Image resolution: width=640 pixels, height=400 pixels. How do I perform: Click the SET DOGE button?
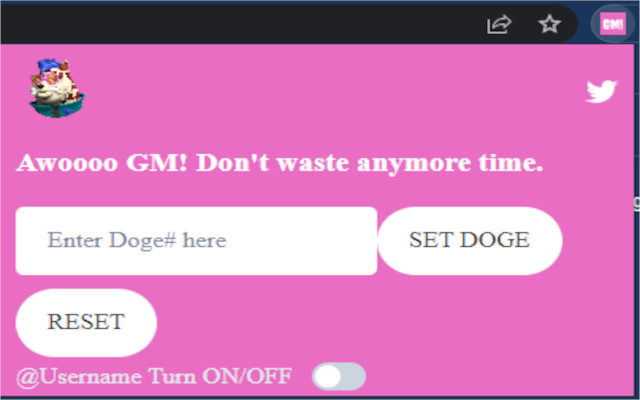(x=470, y=240)
